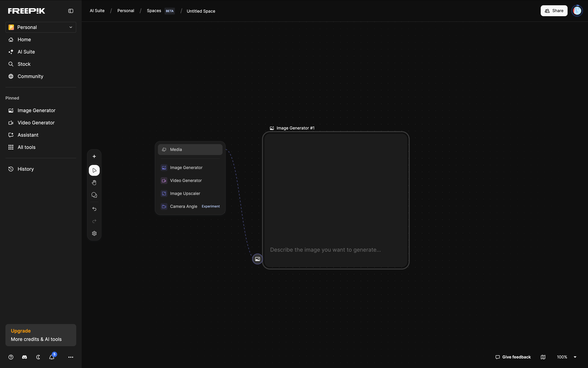Open the comment tool in toolbar
This screenshot has height=368, width=588.
tap(94, 195)
